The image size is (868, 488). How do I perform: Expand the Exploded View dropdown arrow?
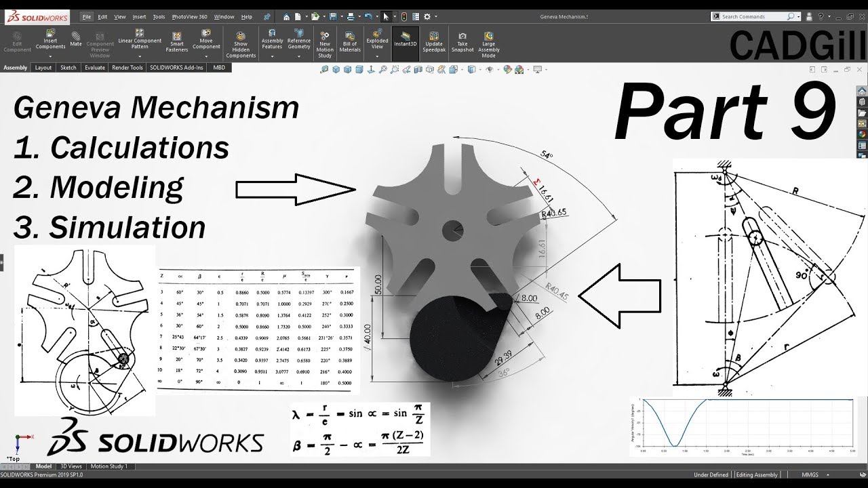point(377,57)
